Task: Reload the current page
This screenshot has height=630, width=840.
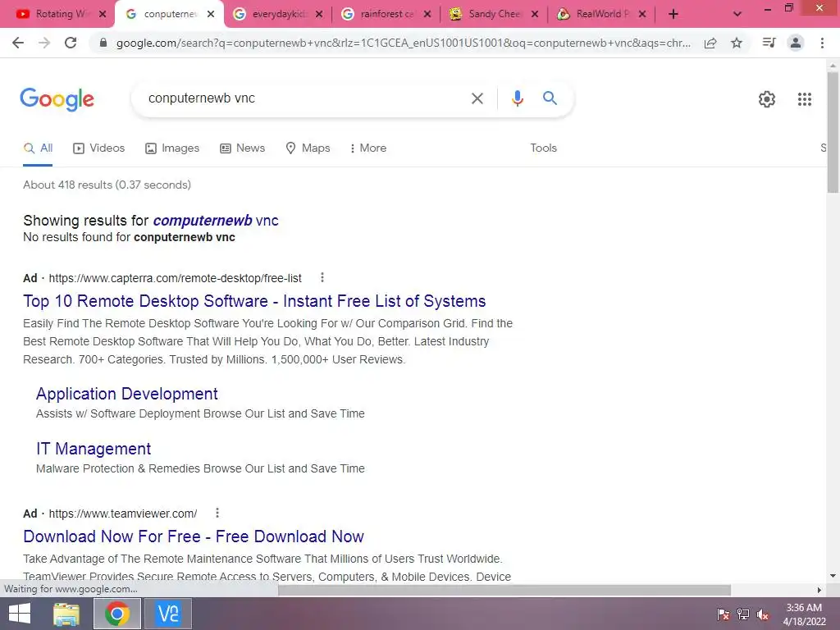Action: [71, 43]
